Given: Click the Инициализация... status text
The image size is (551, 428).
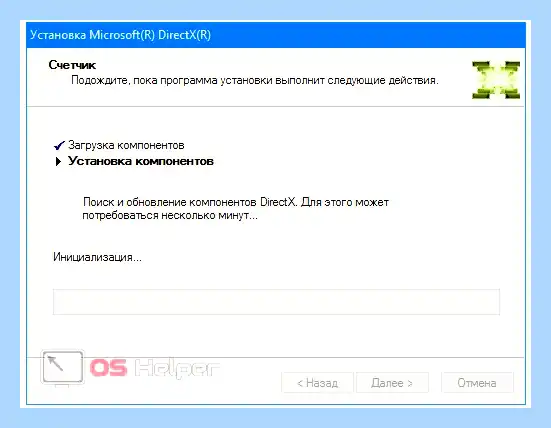Looking at the screenshot, I should pyautogui.click(x=97, y=257).
